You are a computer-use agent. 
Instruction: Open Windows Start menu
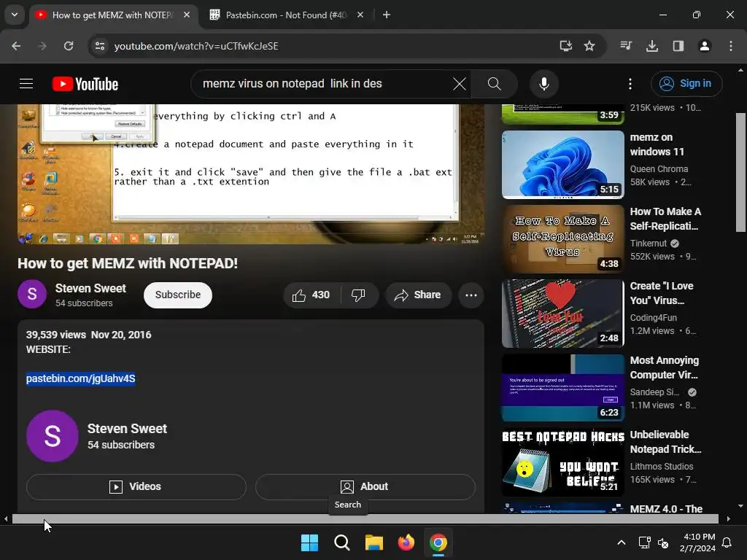309,542
